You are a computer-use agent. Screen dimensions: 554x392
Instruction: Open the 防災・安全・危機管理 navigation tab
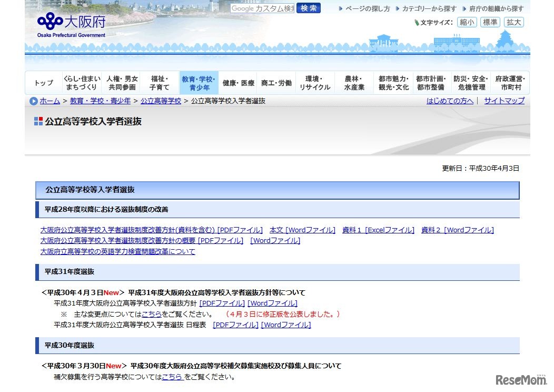click(471, 83)
